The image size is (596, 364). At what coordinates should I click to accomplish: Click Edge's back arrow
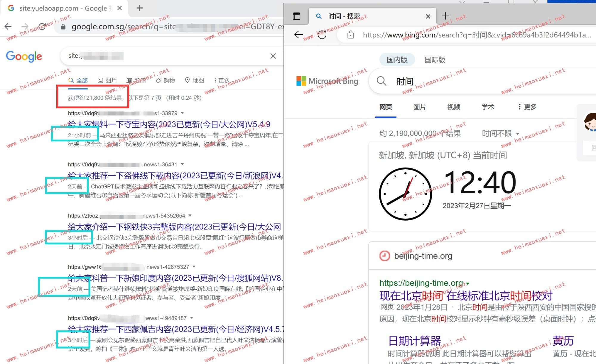tap(298, 35)
